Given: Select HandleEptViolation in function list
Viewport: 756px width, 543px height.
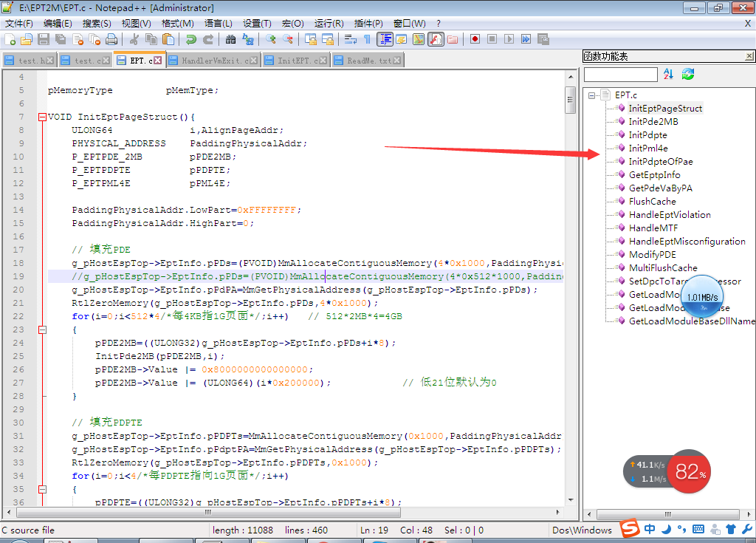Looking at the screenshot, I should click(670, 215).
